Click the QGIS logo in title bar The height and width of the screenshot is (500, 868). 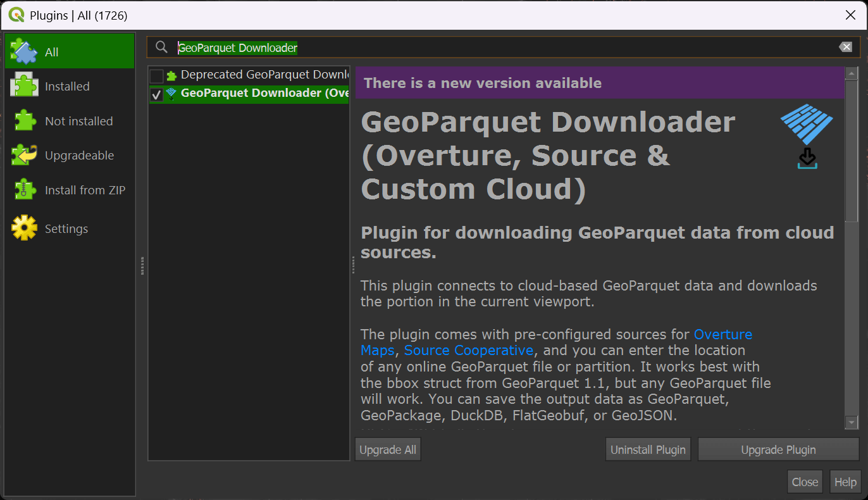(16, 15)
